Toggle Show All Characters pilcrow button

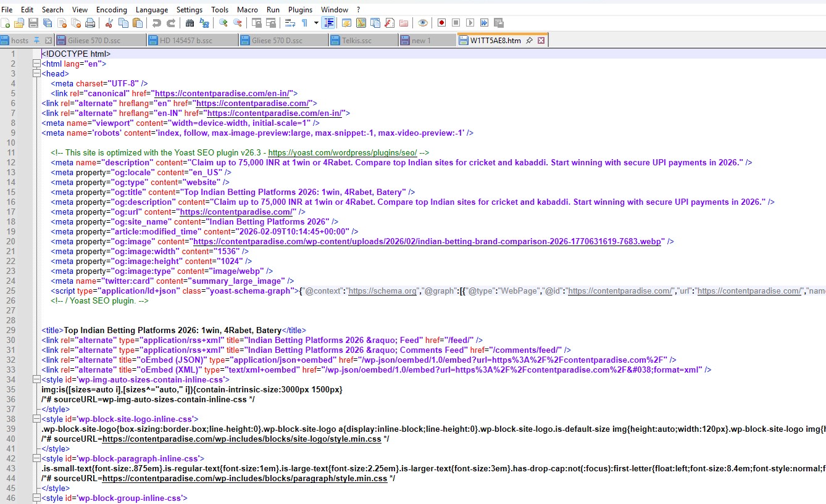pos(304,23)
